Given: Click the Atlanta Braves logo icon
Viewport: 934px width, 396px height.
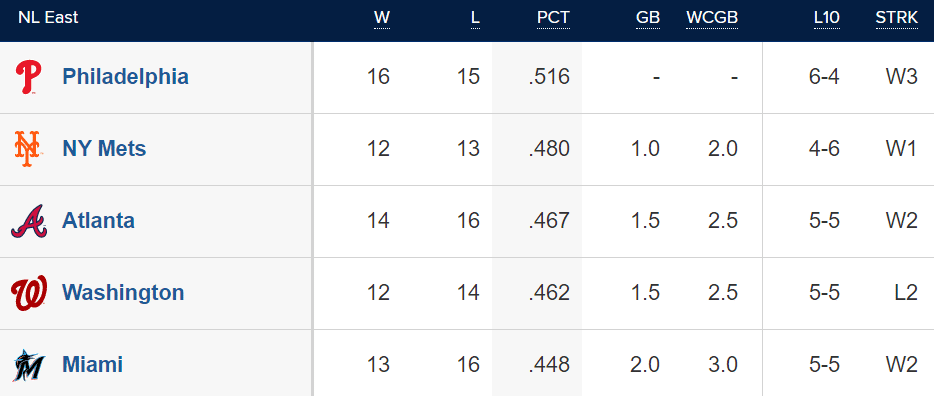Looking at the screenshot, I should click(29, 221).
